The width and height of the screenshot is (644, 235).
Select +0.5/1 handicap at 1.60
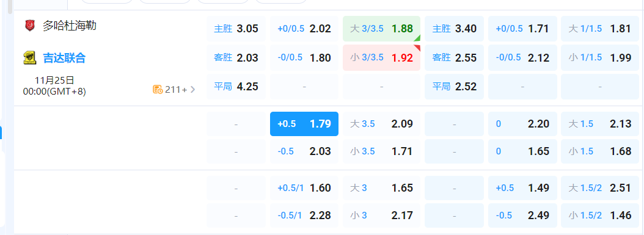(x=304, y=188)
